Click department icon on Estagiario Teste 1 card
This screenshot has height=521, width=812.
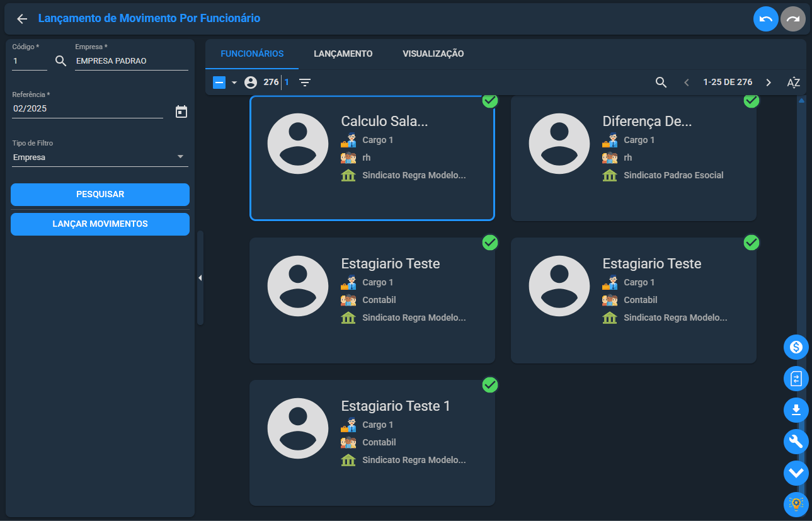point(348,442)
